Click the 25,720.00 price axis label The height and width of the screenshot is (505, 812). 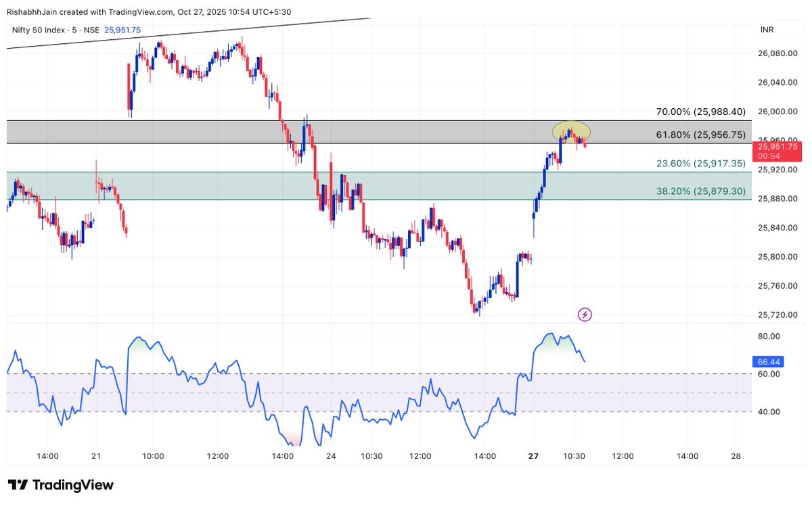(778, 315)
